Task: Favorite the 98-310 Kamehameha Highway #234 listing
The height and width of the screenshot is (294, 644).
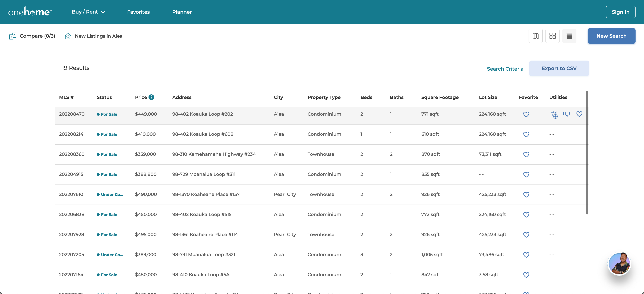Action: click(526, 154)
